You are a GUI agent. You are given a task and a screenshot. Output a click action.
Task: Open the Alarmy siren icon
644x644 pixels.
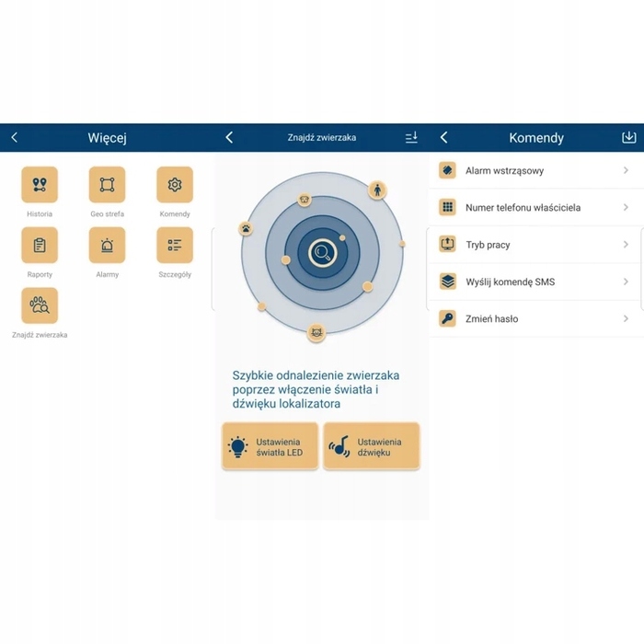pos(107,246)
